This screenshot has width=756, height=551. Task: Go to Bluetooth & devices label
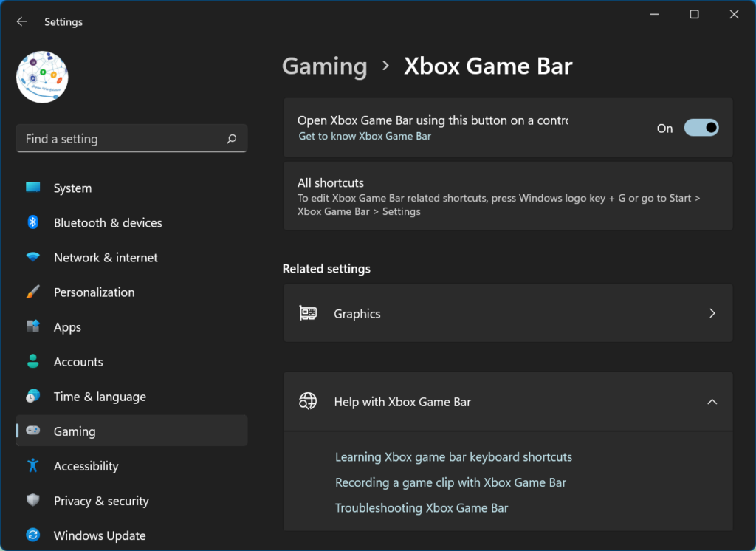(x=108, y=223)
